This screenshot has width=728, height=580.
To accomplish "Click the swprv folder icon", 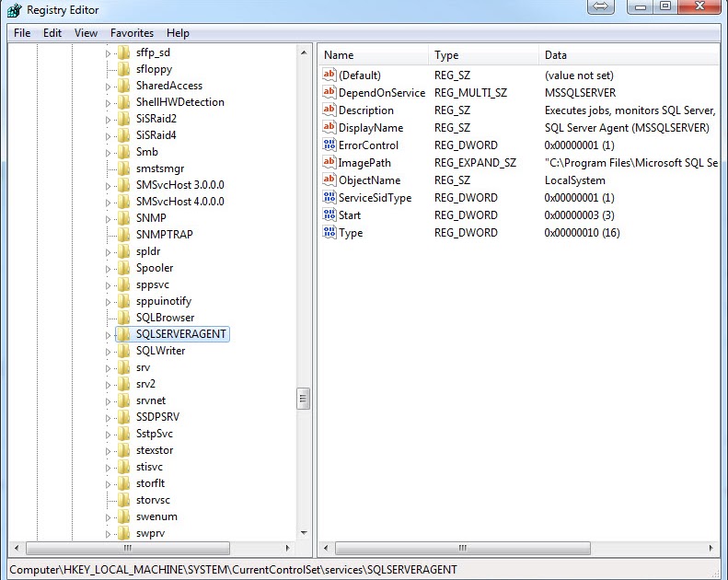I will click(x=123, y=533).
